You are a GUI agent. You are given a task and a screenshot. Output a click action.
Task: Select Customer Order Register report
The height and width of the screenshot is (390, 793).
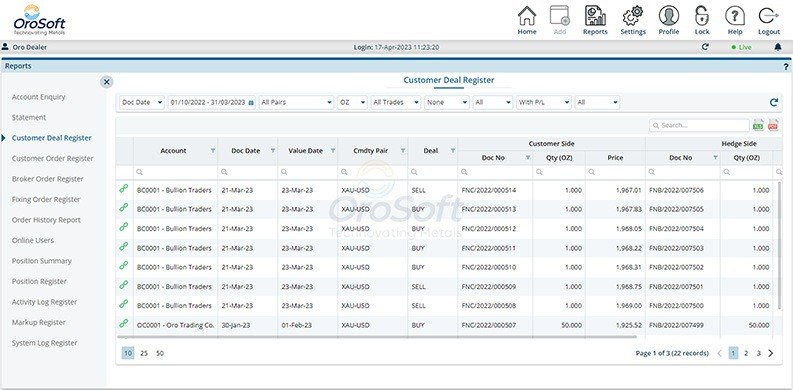click(x=53, y=158)
